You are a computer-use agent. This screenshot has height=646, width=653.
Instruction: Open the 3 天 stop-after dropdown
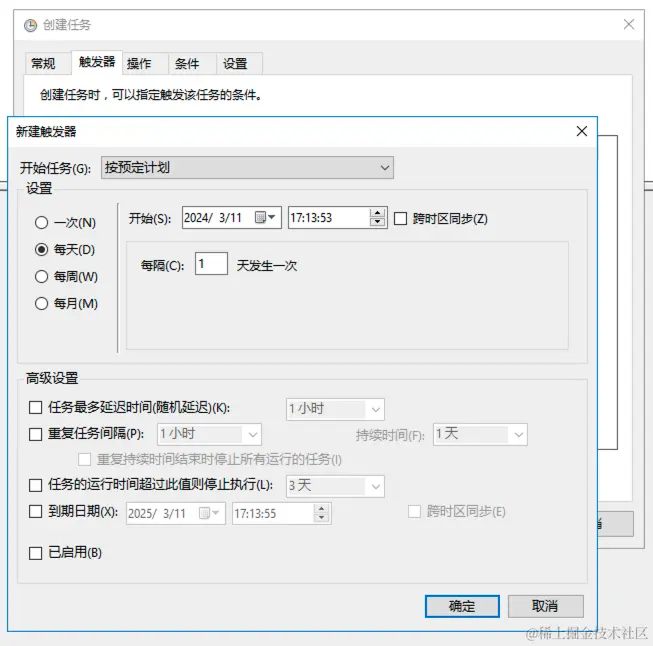click(x=335, y=486)
